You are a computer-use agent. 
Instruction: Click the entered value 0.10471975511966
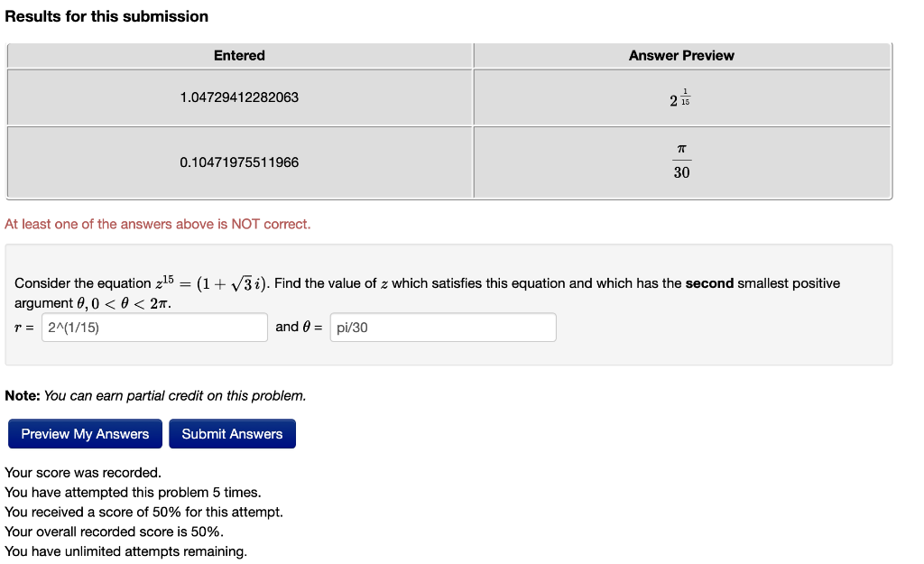click(239, 162)
